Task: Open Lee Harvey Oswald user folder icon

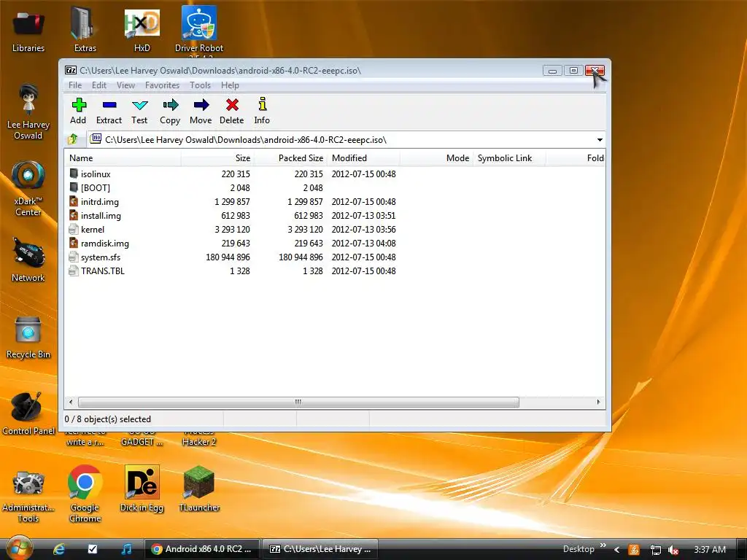Action: [28, 112]
